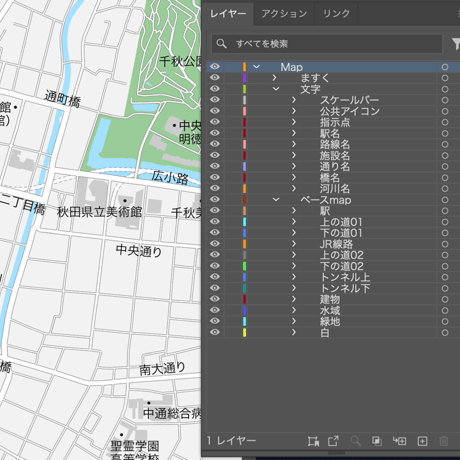The width and height of the screenshot is (460, 460).
Task: Expand the 建物 sublayer
Action: (294, 299)
